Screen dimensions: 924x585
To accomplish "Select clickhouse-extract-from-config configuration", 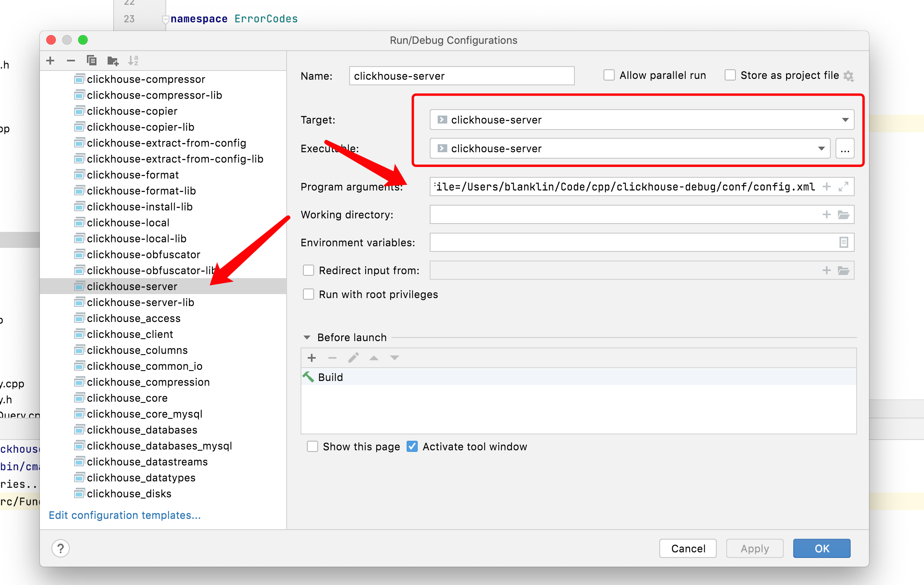I will pyautogui.click(x=163, y=143).
